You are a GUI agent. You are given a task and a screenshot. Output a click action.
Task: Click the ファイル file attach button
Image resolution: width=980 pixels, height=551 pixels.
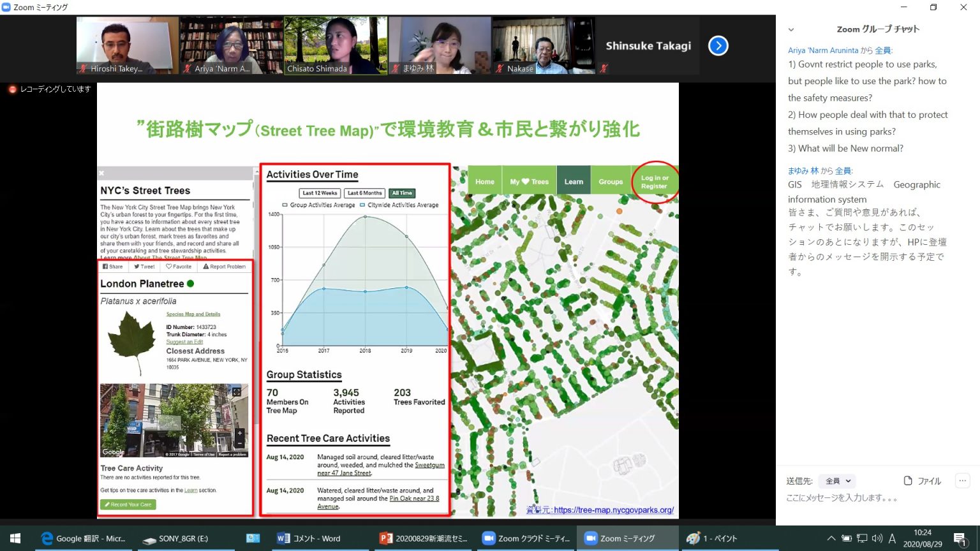click(x=923, y=481)
